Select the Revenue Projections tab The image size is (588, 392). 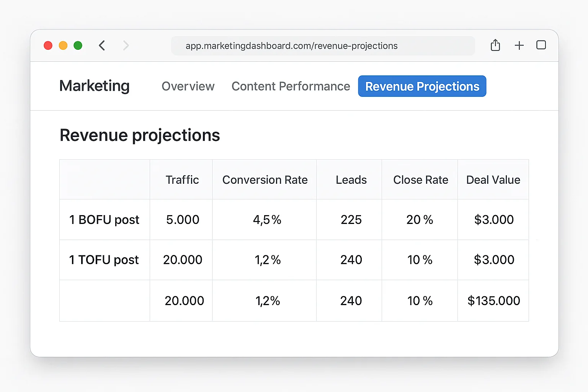[x=422, y=86]
